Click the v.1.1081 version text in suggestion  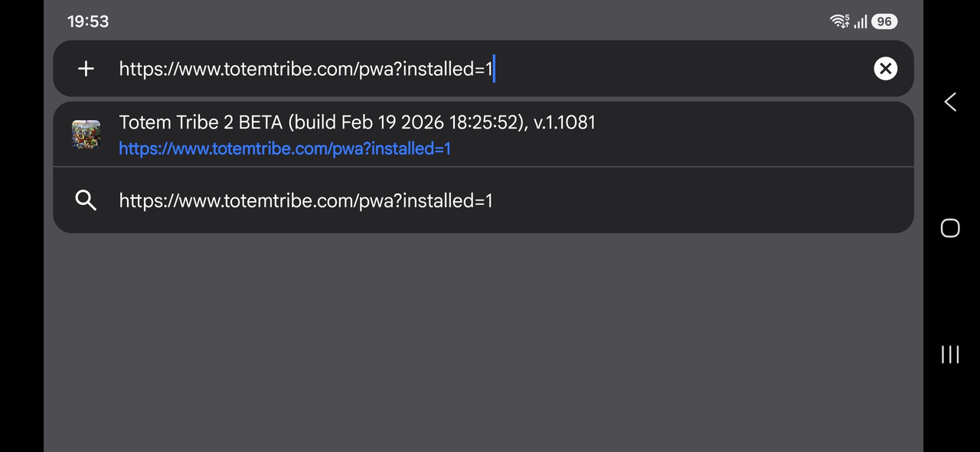563,122
